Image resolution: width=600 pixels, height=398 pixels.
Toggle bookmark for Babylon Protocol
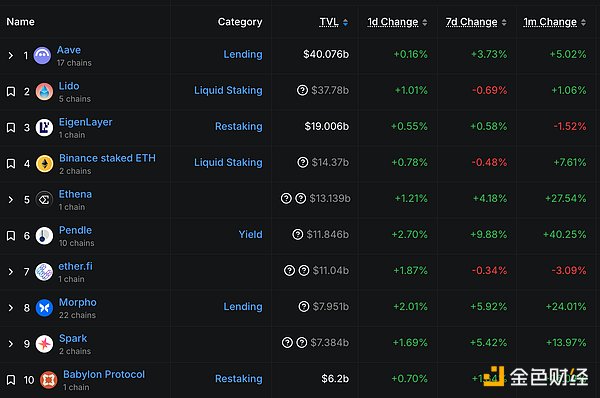[x=11, y=380]
